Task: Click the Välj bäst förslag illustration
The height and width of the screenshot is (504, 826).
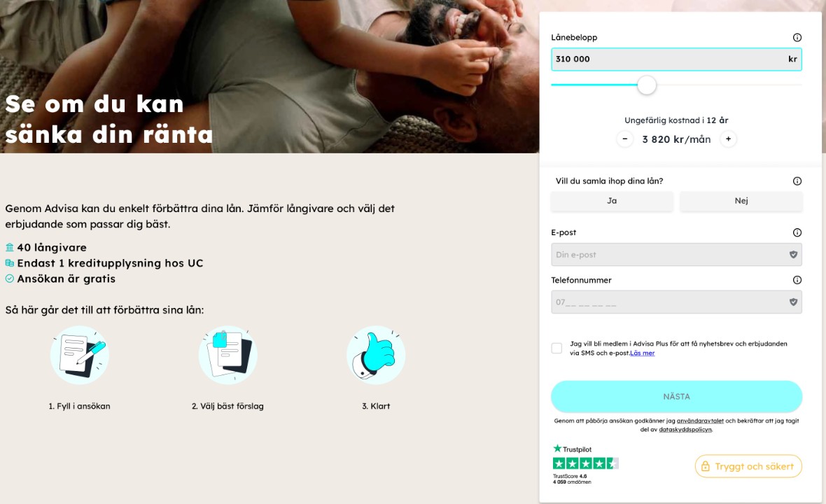Action: (x=228, y=355)
